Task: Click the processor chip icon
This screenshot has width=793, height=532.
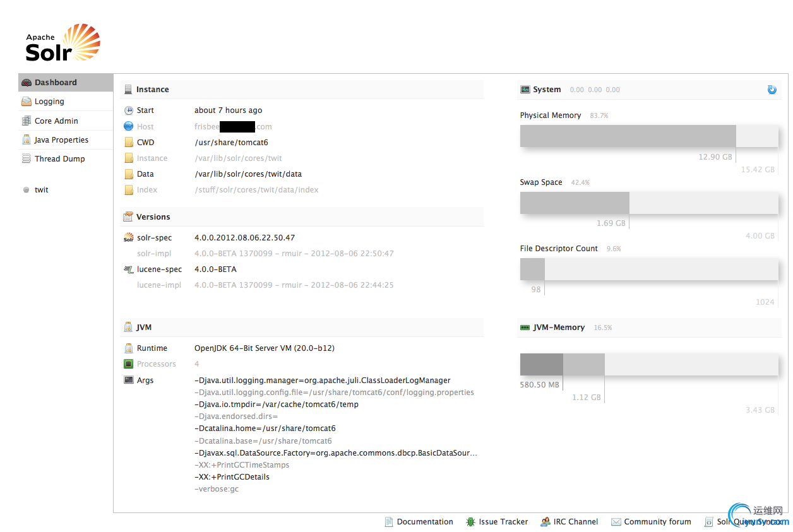Action: pos(129,364)
